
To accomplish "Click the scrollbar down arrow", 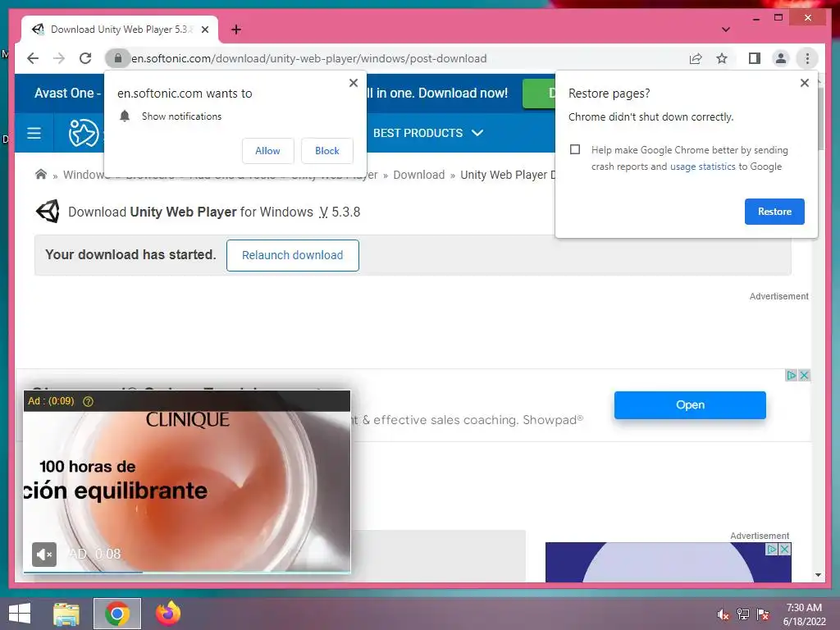I will pos(818,575).
